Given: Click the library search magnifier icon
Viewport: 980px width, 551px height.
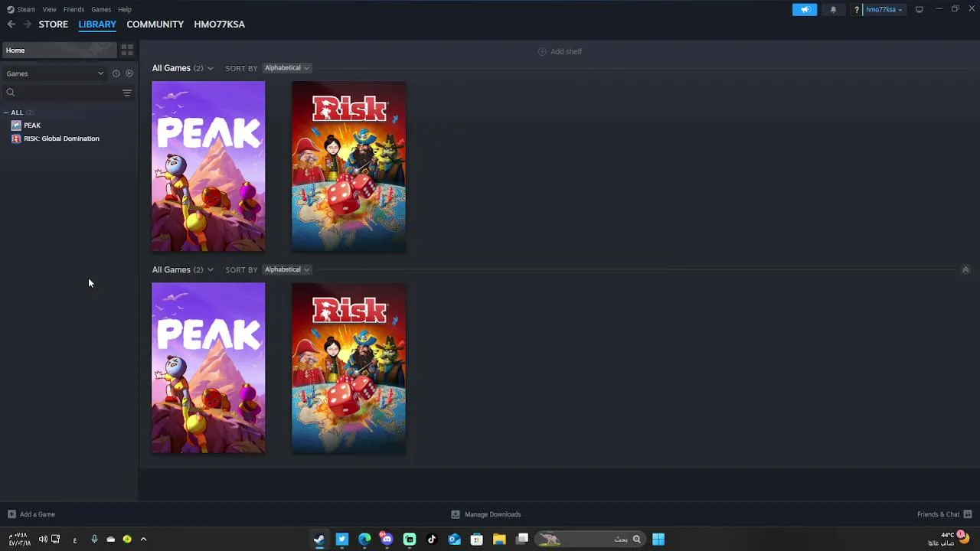Looking at the screenshot, I should (11, 93).
